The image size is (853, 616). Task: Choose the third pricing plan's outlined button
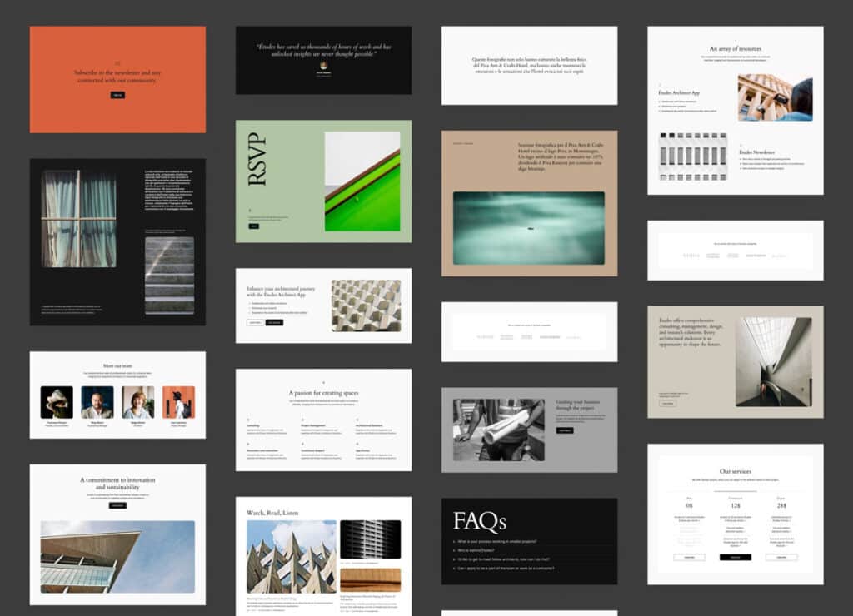(x=781, y=557)
